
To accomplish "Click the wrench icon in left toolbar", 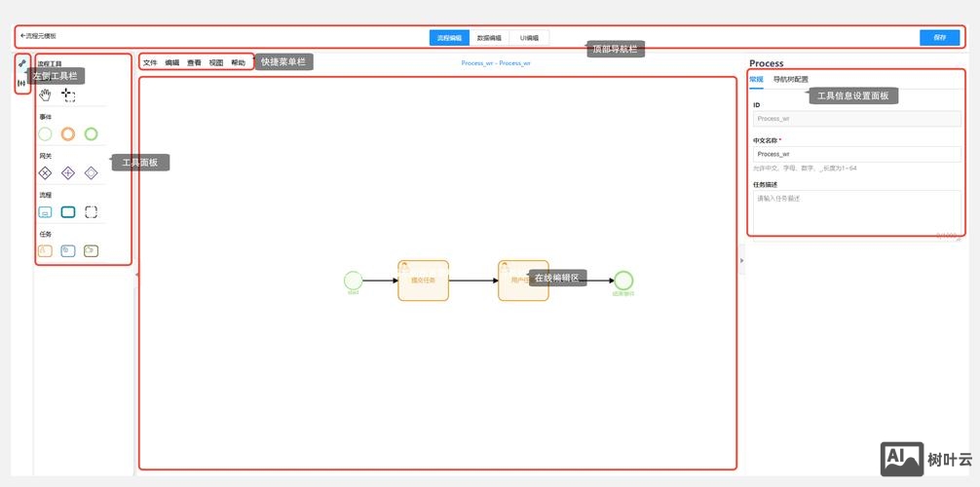I will (x=21, y=63).
